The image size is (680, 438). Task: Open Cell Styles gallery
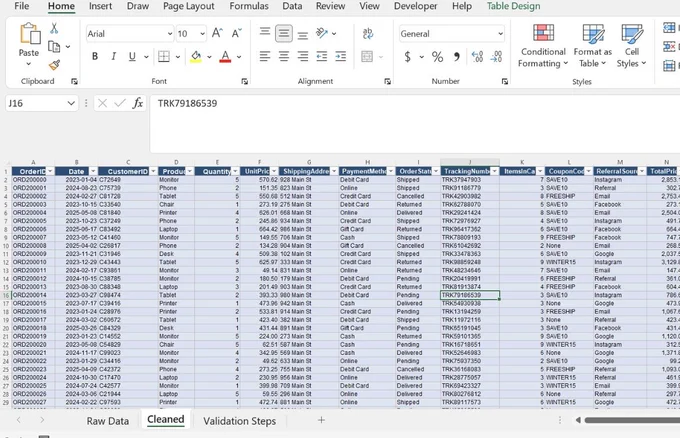click(632, 46)
